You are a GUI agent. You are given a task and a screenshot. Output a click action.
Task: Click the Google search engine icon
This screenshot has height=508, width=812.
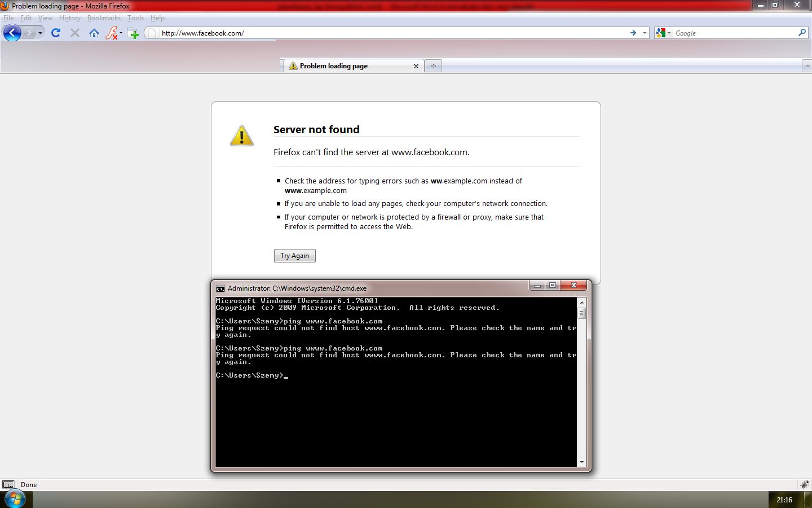[x=661, y=33]
